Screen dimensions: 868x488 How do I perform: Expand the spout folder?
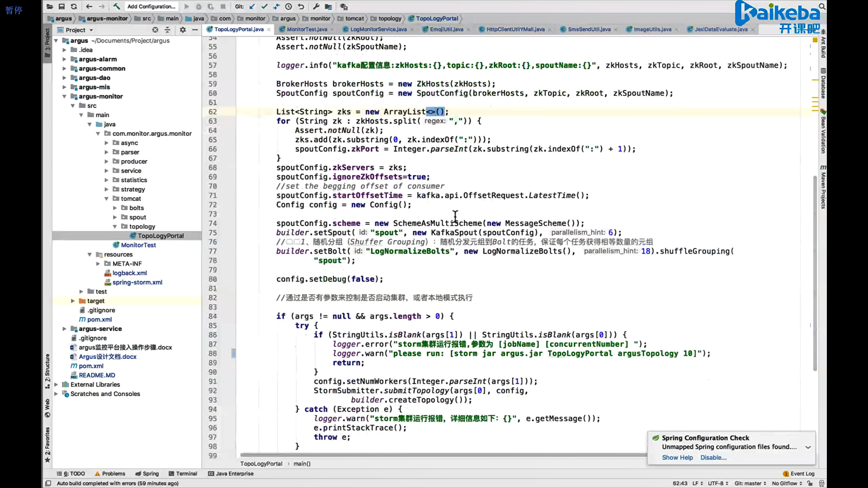115,217
